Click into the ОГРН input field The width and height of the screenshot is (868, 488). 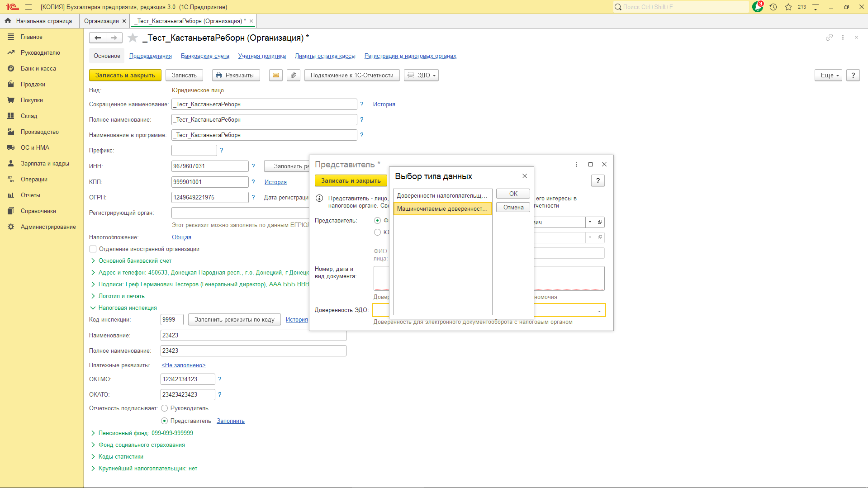(x=210, y=197)
